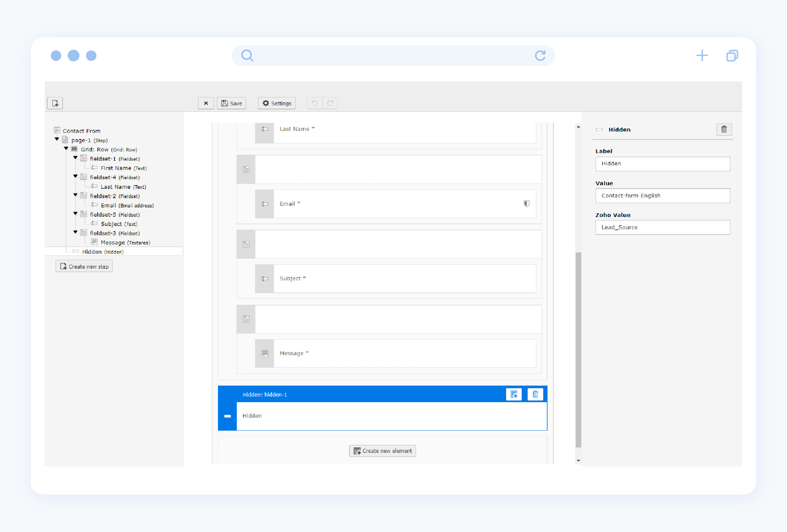The width and height of the screenshot is (787, 532).
Task: Click the close X toolbar button
Action: tap(206, 103)
